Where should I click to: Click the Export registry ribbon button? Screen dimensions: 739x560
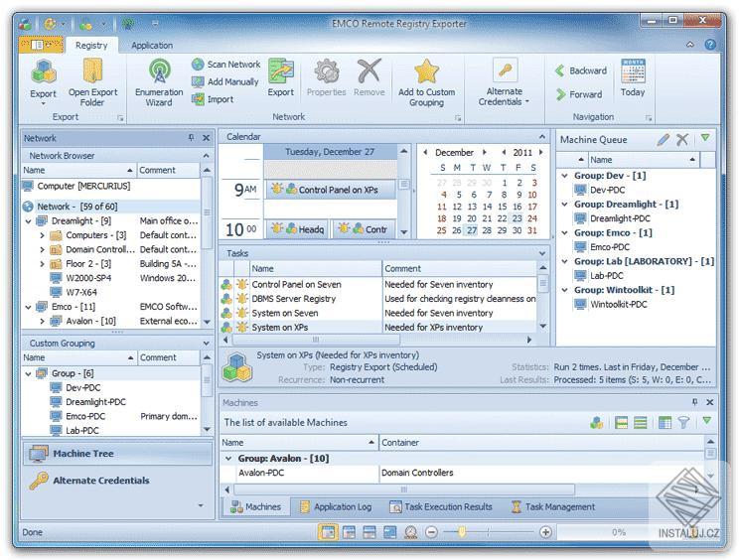[44, 80]
